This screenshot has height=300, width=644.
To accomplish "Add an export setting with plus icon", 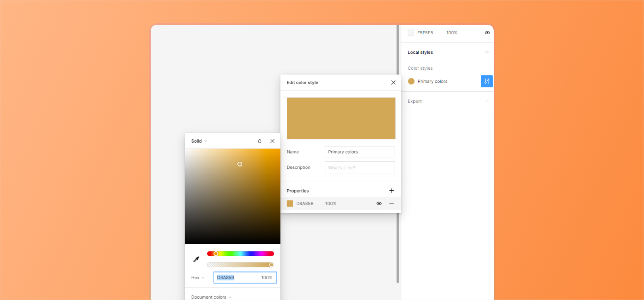I will click(x=487, y=101).
